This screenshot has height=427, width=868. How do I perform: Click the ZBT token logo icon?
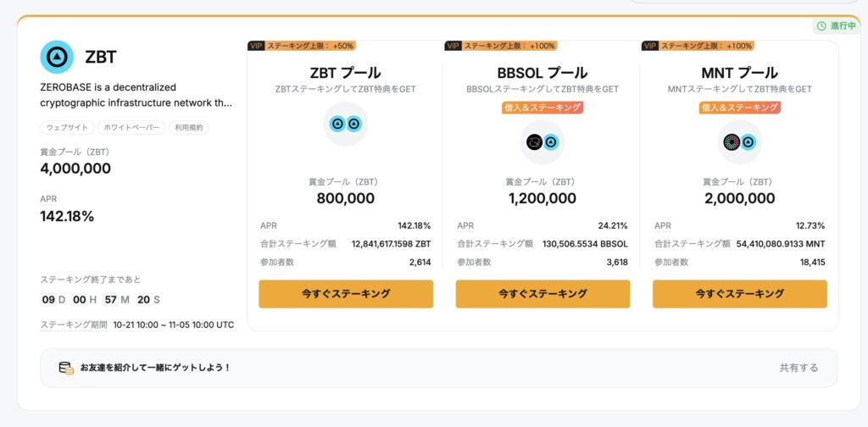(57, 57)
